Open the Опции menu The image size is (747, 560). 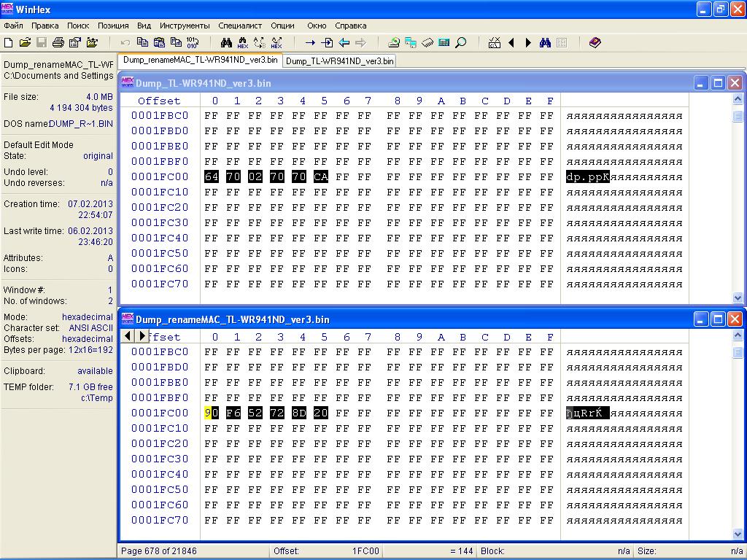(x=282, y=26)
